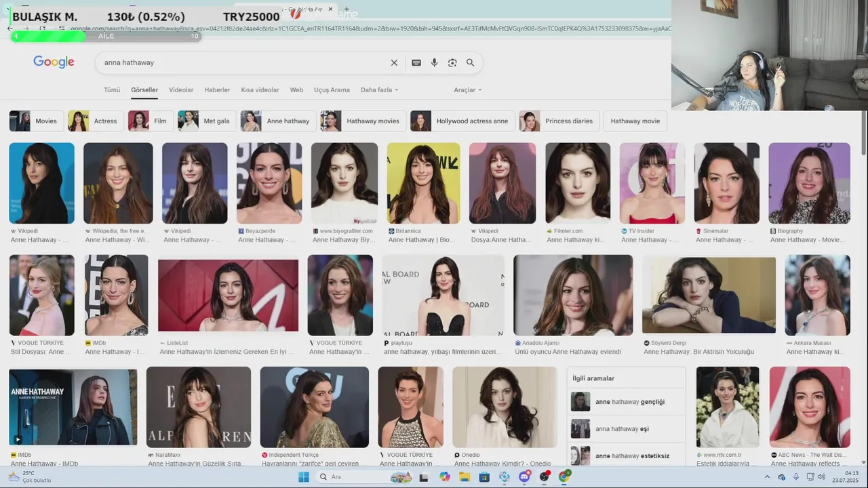Screen dimensions: 868x488
Task: Show hidden system tray icons chevron
Action: 768,477
